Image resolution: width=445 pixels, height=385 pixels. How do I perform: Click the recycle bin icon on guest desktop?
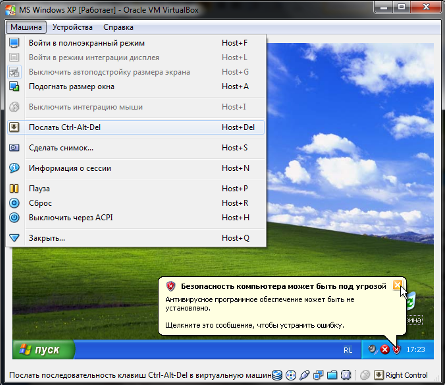click(412, 300)
